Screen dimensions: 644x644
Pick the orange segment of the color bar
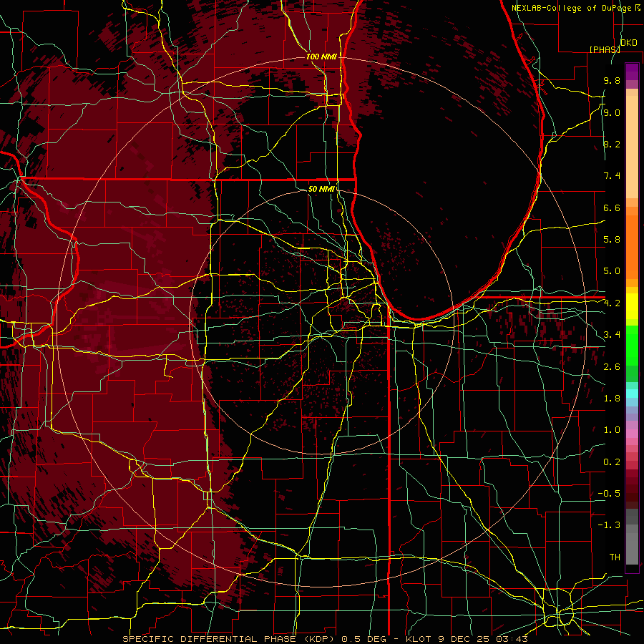[632, 247]
